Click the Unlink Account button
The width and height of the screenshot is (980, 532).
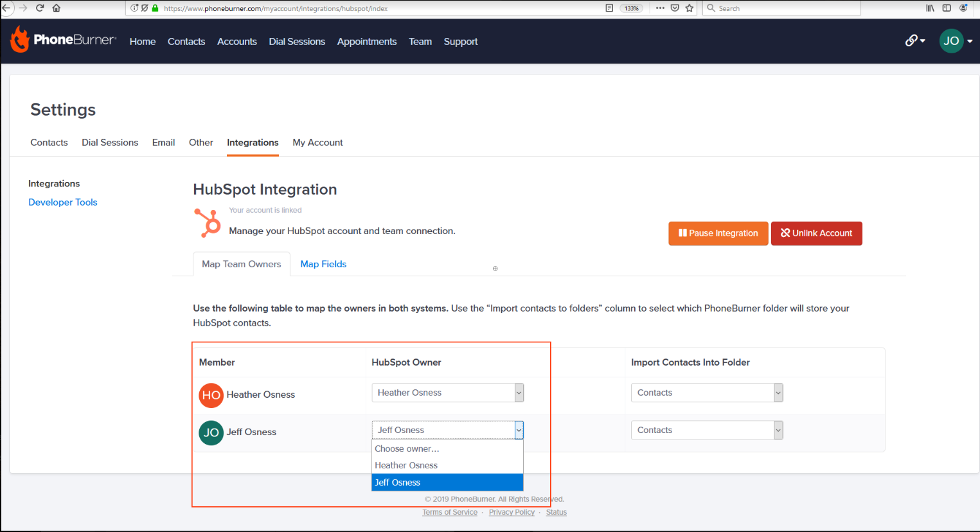pos(816,233)
